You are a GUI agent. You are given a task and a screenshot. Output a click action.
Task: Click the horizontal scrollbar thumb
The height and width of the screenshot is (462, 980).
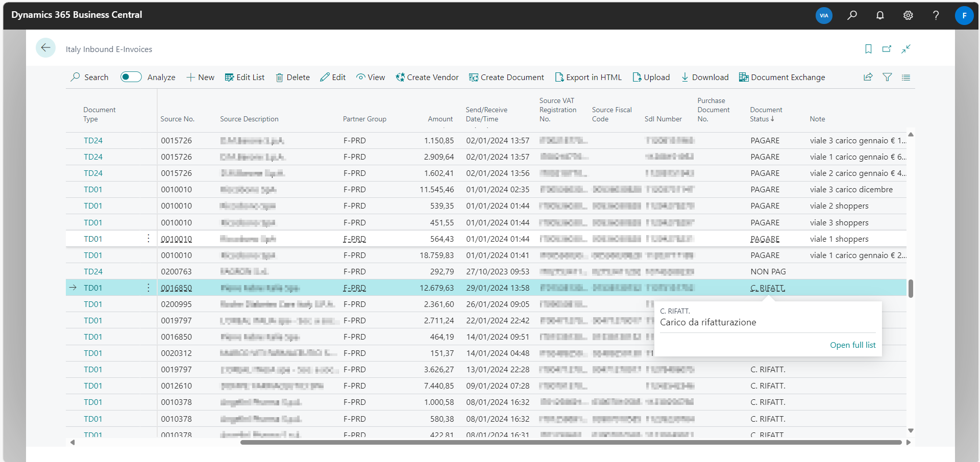tap(571, 442)
